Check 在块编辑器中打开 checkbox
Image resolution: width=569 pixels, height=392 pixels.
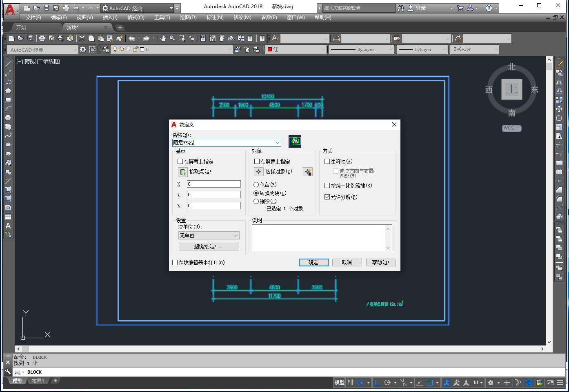click(x=175, y=263)
